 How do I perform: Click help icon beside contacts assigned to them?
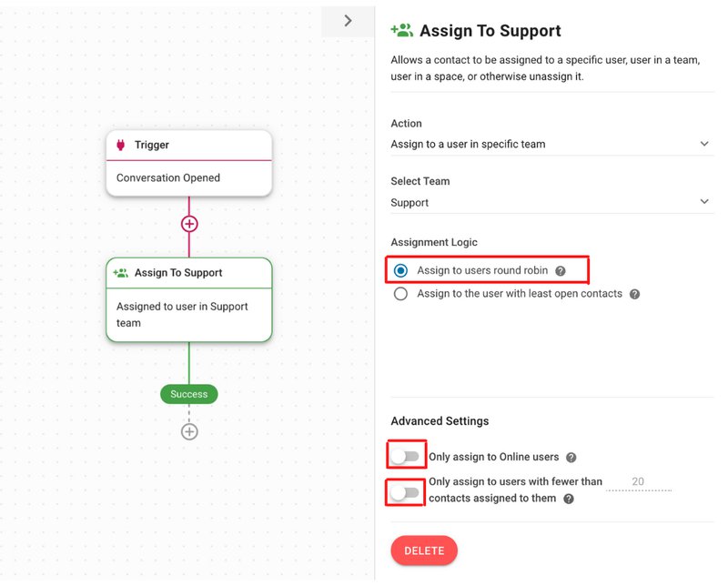tap(569, 499)
